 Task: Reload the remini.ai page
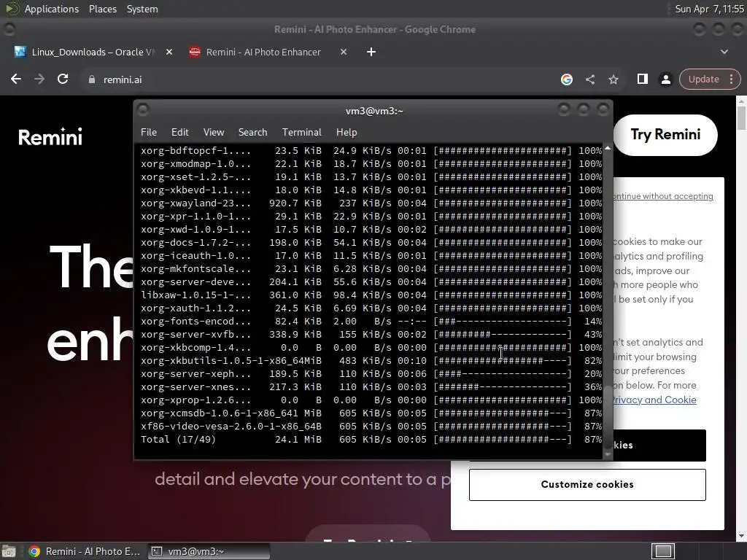pyautogui.click(x=63, y=79)
